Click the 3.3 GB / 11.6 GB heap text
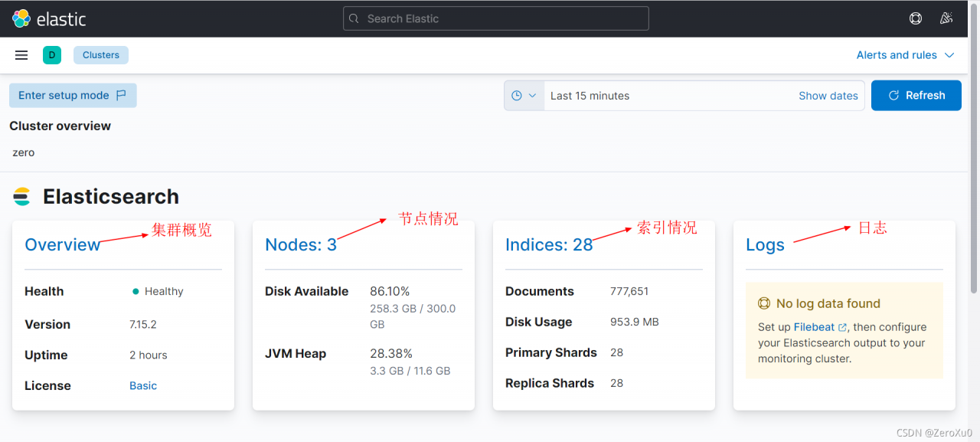The image size is (980, 442). point(410,371)
